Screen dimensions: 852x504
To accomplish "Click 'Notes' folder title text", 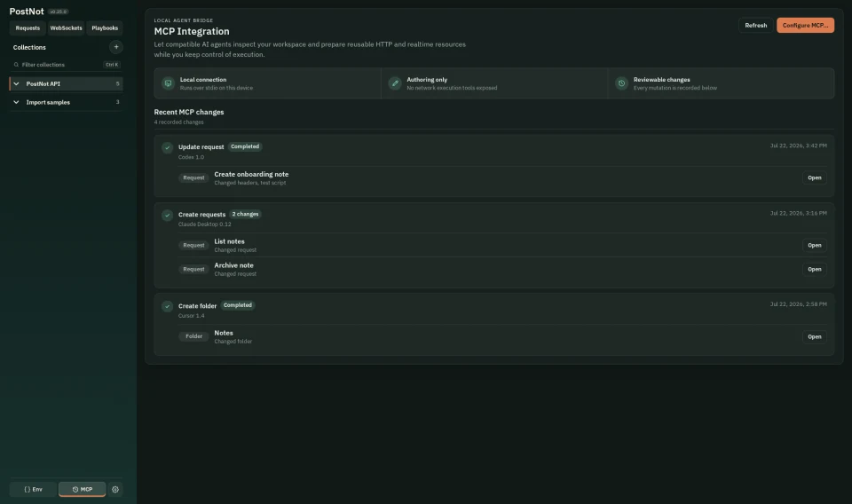I will (224, 333).
